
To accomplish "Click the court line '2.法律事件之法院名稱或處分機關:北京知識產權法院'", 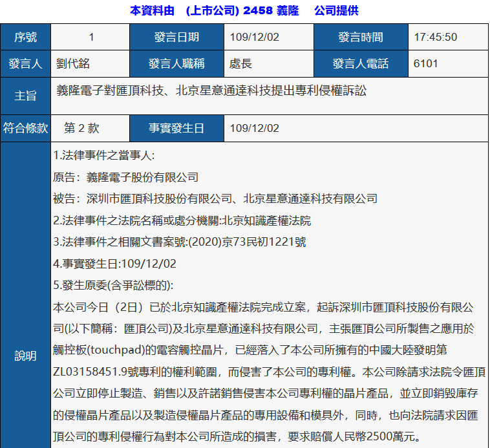I will point(182,220).
